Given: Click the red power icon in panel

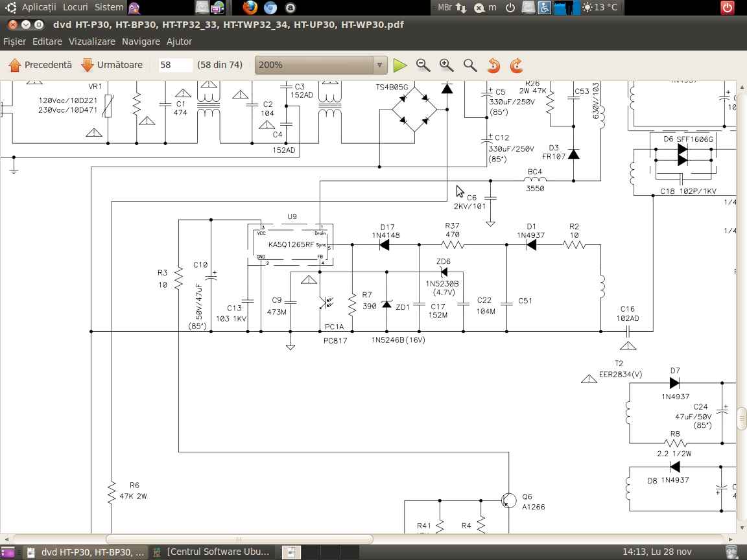Looking at the screenshot, I should pos(728,8).
